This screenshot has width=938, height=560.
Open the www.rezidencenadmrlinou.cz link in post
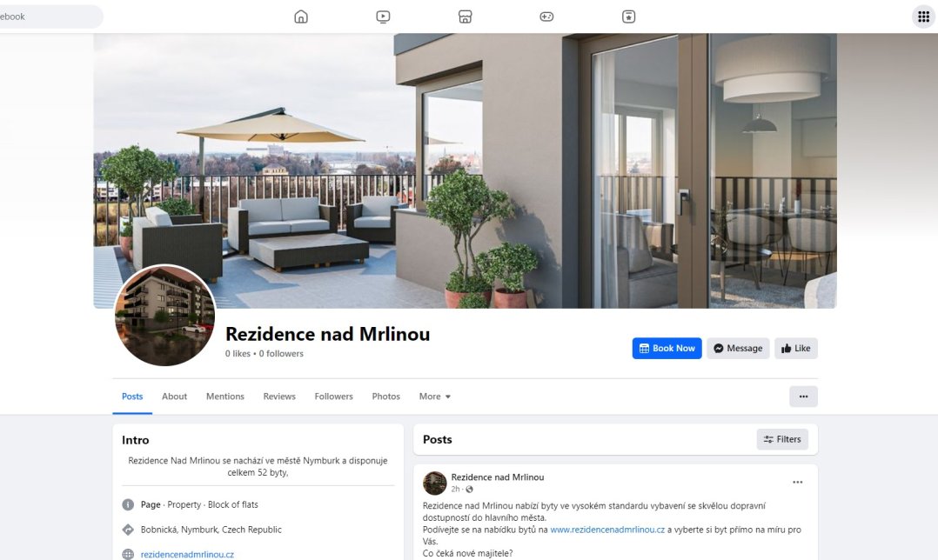[x=607, y=530]
